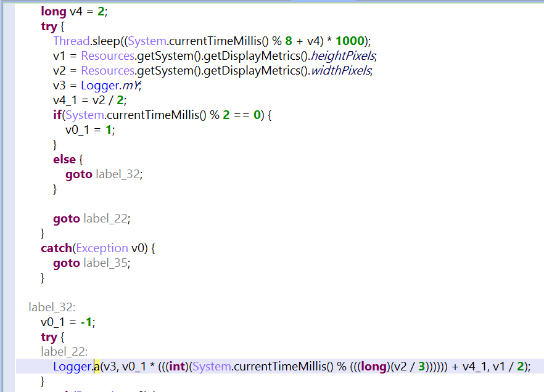Click the label_22: definition line
The image size is (544, 392).
coord(64,351)
